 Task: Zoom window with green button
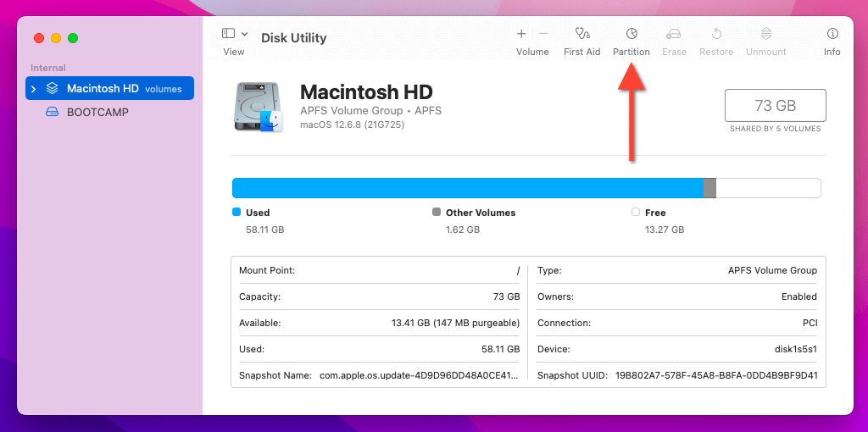tap(73, 38)
